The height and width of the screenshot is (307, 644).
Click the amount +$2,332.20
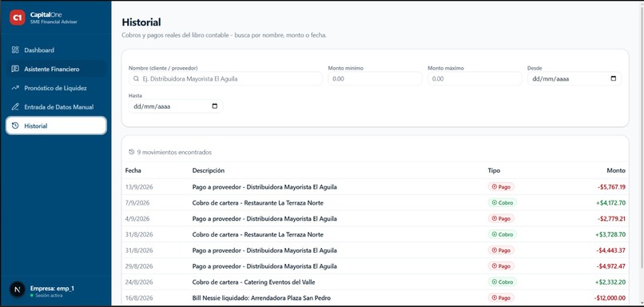(x=610, y=282)
